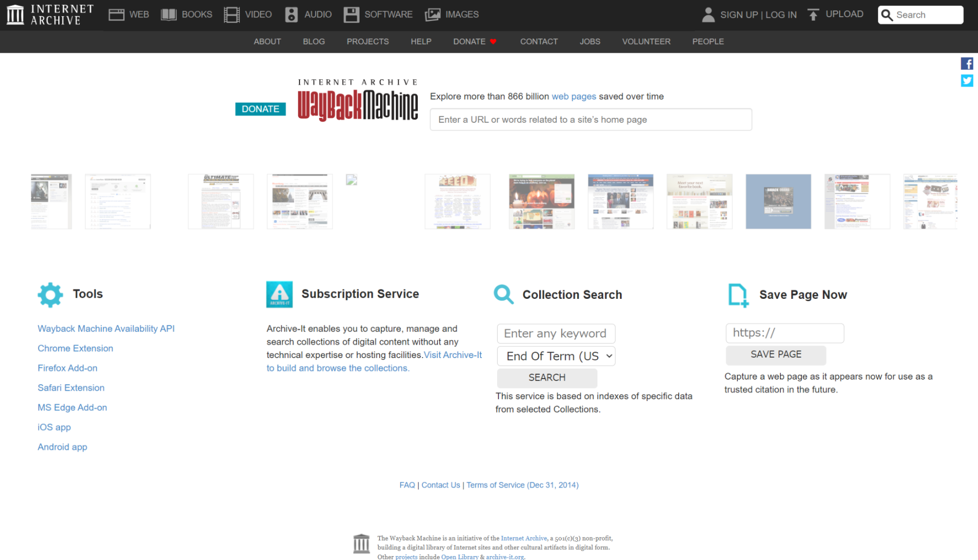Open Wayback Machine Availability API link
The width and height of the screenshot is (978, 560).
pos(106,329)
